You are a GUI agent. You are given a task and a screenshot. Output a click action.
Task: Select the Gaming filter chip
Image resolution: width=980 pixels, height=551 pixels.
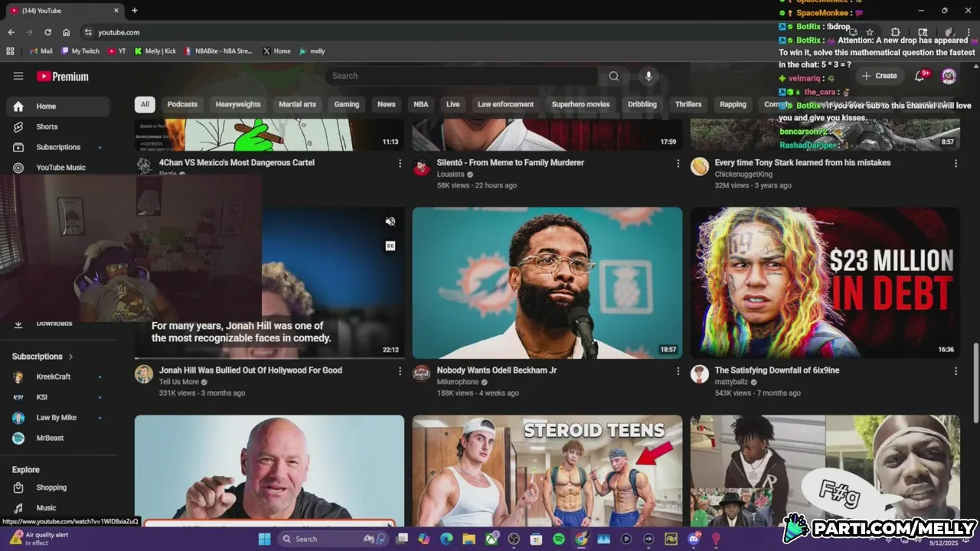coord(347,104)
